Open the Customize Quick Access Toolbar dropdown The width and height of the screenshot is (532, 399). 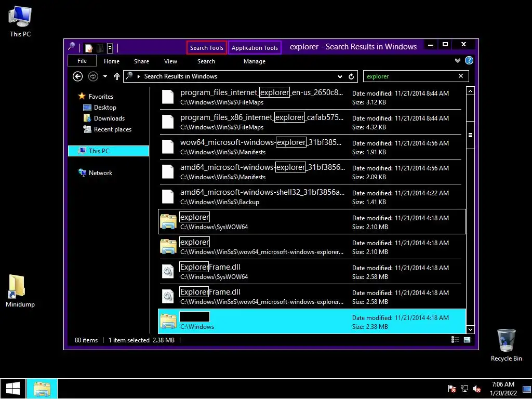point(110,48)
